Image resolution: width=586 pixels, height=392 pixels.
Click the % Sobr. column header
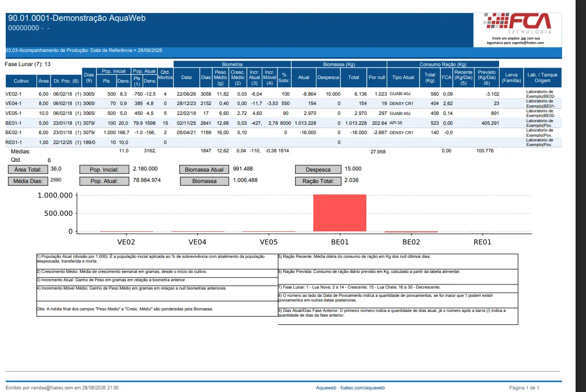284,77
